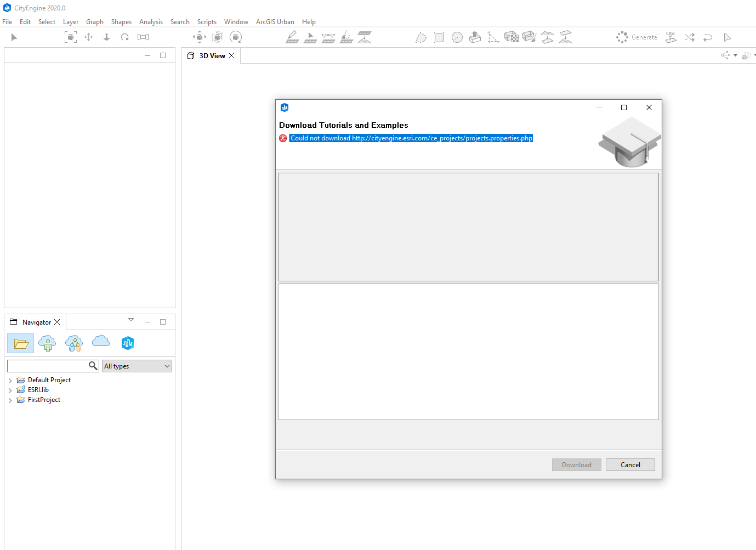Click the frame selection tool icon
Screen dimensions: 756x550
(71, 37)
